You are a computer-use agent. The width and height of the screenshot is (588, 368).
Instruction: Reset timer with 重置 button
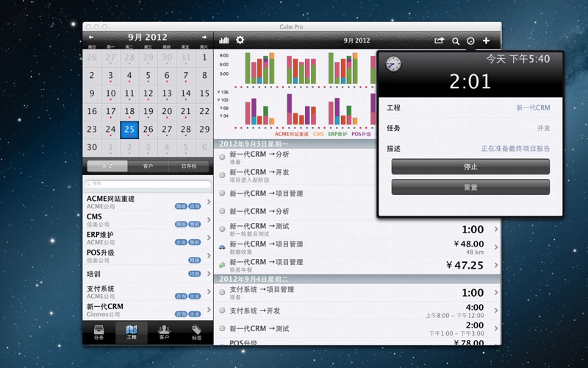click(x=470, y=187)
